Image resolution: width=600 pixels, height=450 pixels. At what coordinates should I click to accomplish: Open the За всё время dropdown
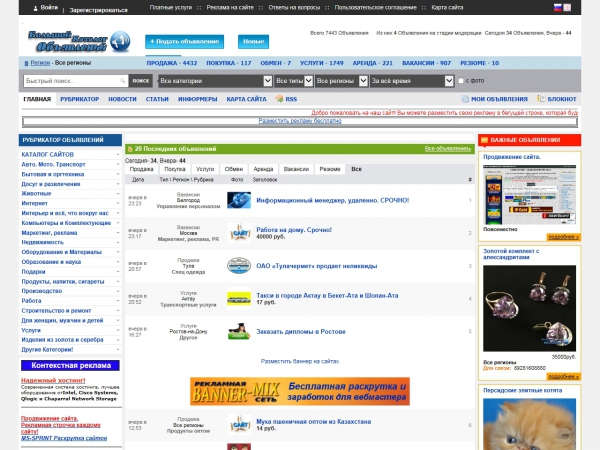point(412,81)
